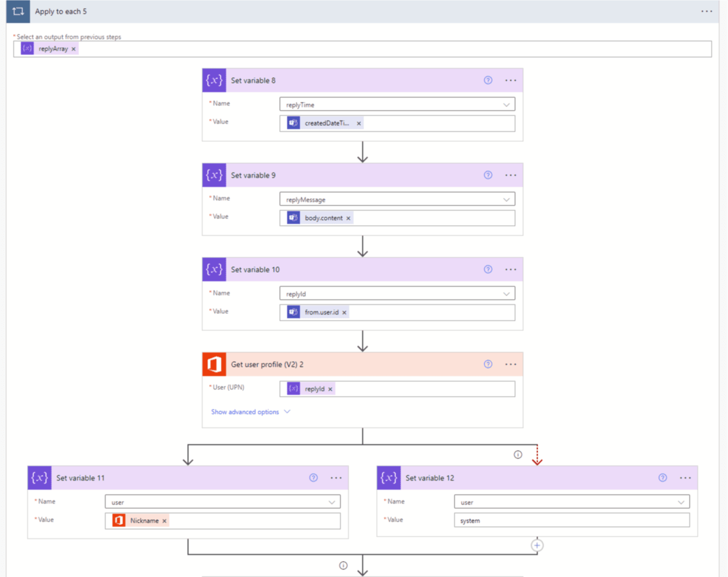Select the Set variable 8 header title
This screenshot has height=577, width=728.
(x=253, y=80)
